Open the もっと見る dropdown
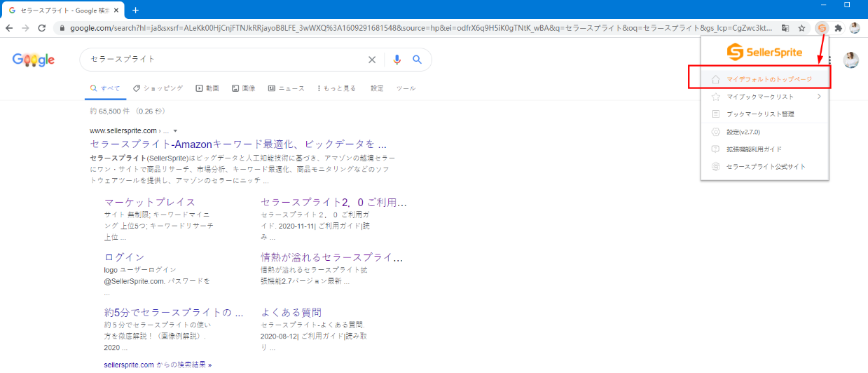Screen dimensions: 868x373 (x=337, y=88)
